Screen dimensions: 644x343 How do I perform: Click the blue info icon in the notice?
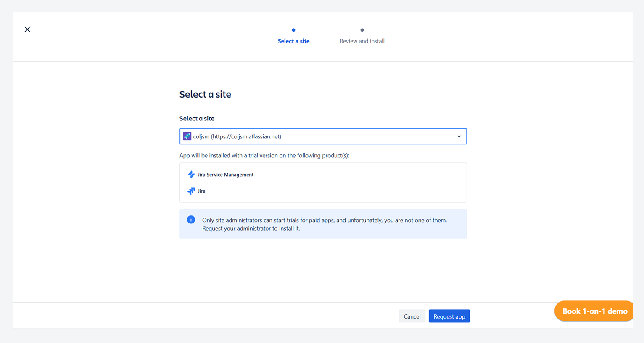(191, 220)
